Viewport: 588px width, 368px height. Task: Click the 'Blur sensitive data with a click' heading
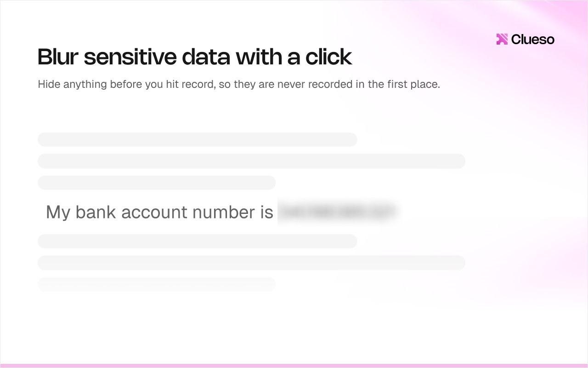click(x=195, y=57)
